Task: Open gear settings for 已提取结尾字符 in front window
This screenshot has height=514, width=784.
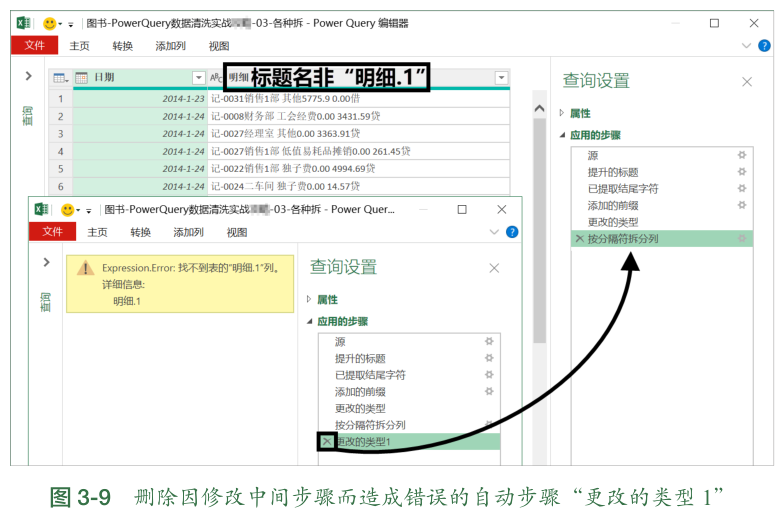Action: tap(489, 374)
